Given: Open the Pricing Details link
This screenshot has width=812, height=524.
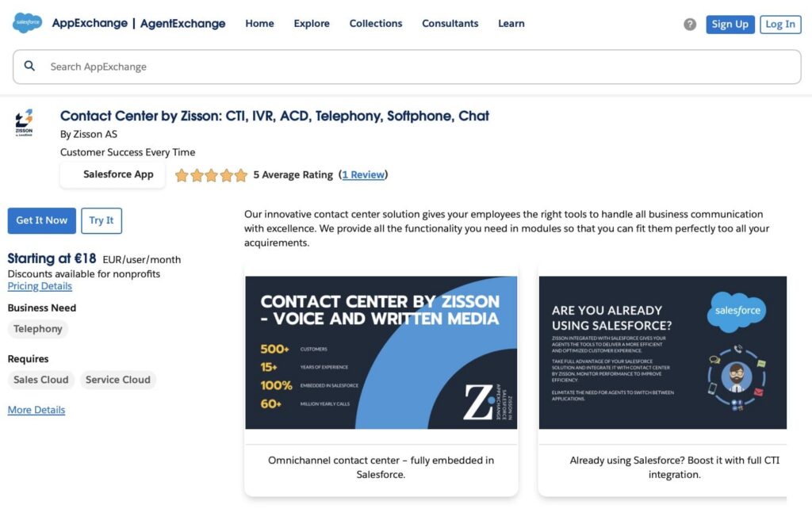Looking at the screenshot, I should [x=40, y=286].
